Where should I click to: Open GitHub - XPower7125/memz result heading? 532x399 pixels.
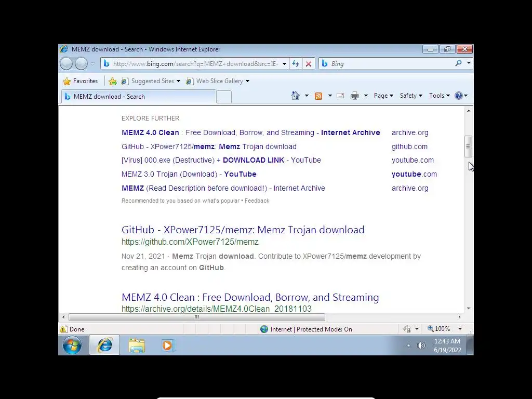pyautogui.click(x=243, y=230)
